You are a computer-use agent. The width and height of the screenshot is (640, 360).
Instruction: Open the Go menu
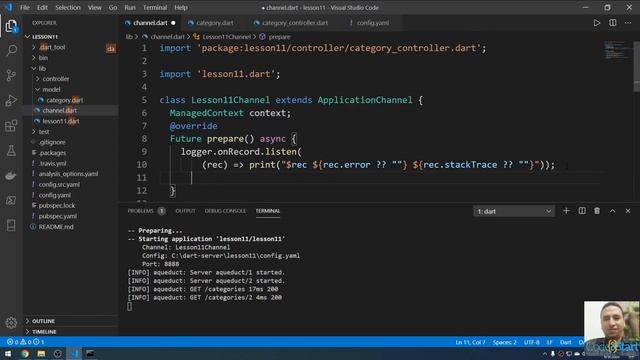tap(113, 8)
